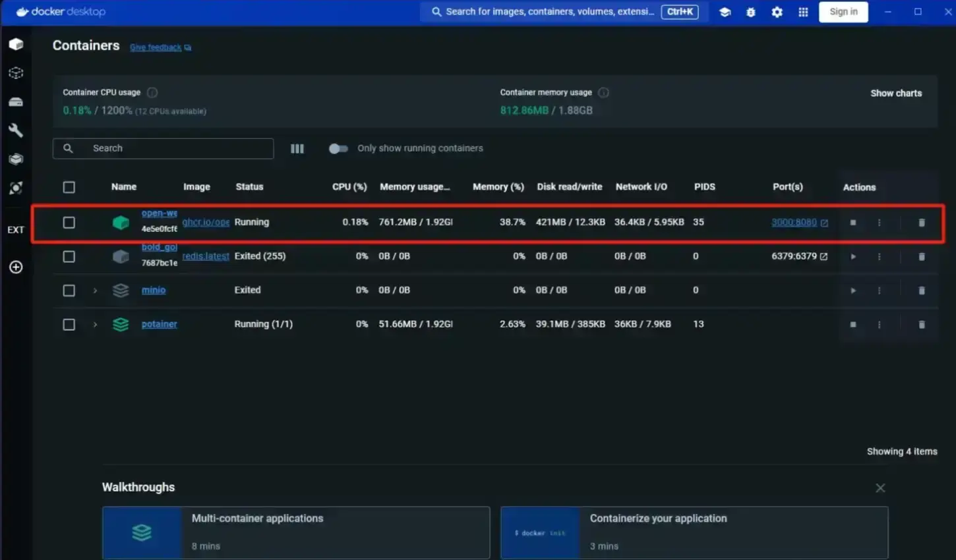Open the 6379:6379 port external link icon
Viewport: 956px width, 560px height.
(823, 256)
